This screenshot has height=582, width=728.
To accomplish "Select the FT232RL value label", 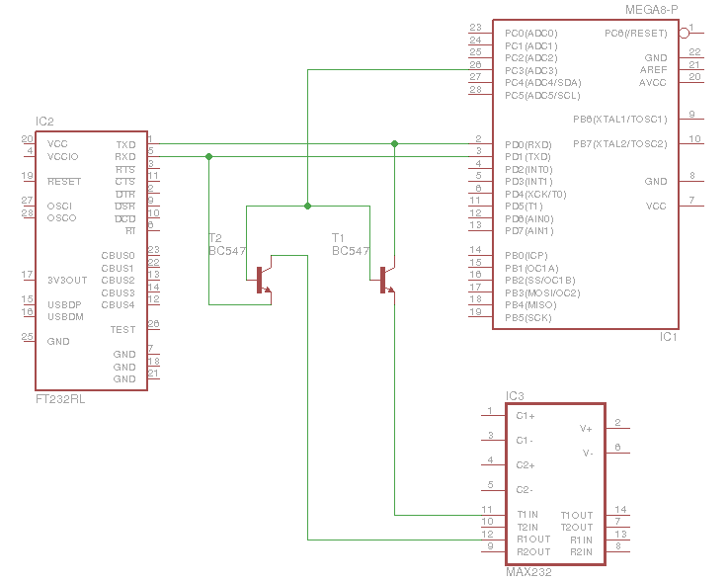I will point(60,399).
